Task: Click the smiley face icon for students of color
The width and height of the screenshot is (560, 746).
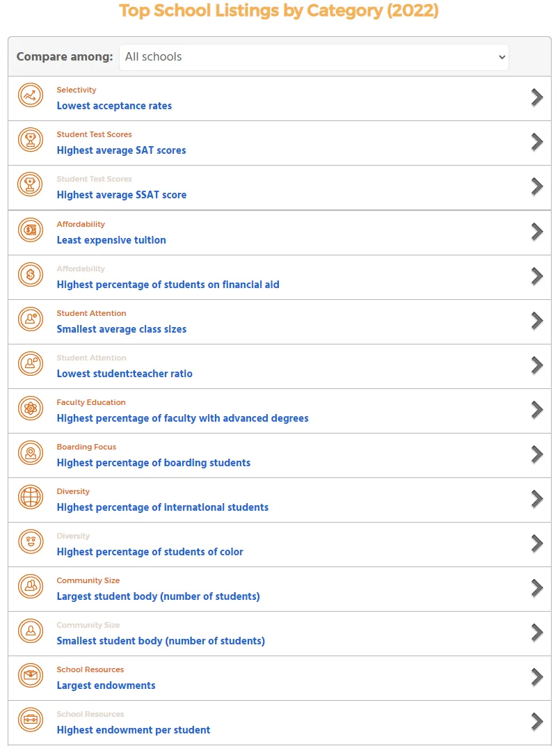Action: 30,542
